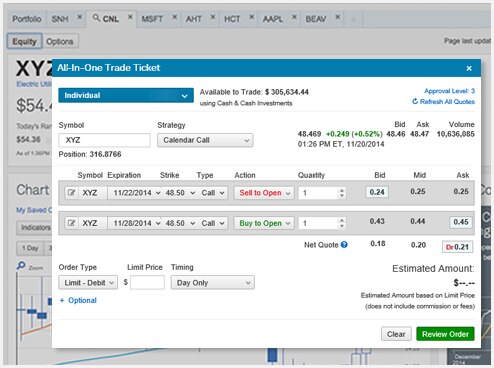Close the MSFT tab with its X
The image size is (494, 368).
click(x=174, y=17)
